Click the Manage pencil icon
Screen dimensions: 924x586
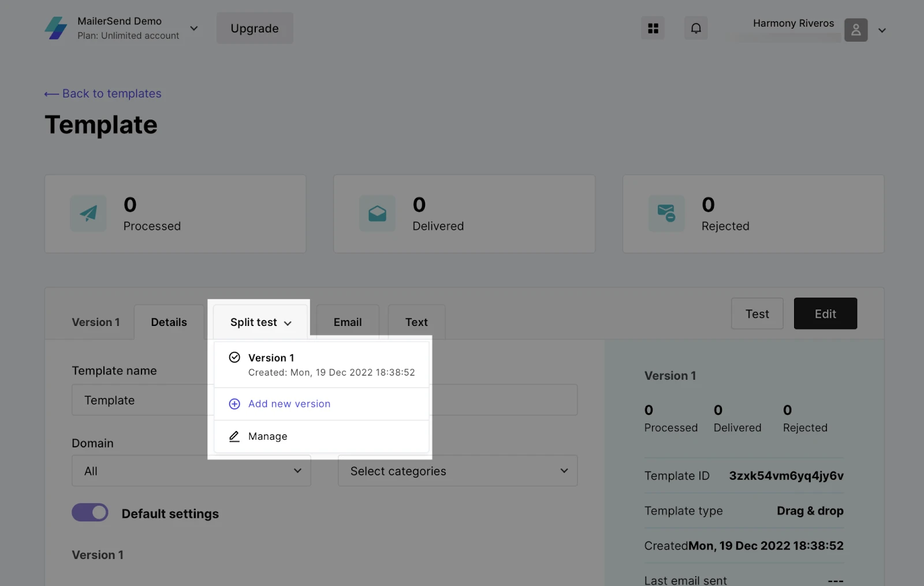pyautogui.click(x=234, y=436)
